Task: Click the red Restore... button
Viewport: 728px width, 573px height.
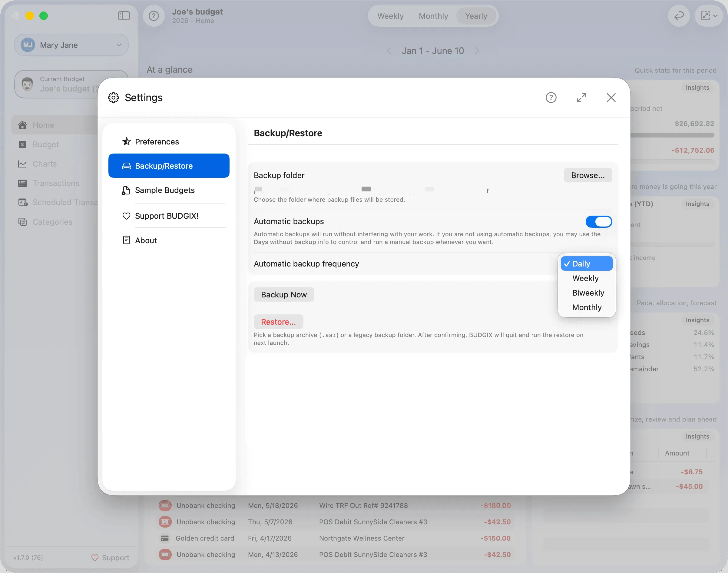Action: coord(279,322)
